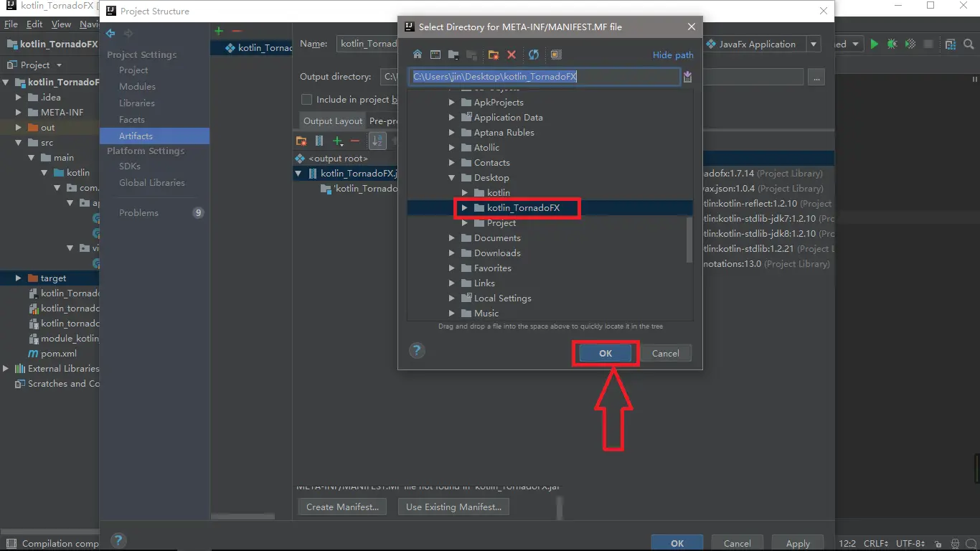980x551 pixels.
Task: Toggle Include in project build checkbox
Action: pos(307,100)
